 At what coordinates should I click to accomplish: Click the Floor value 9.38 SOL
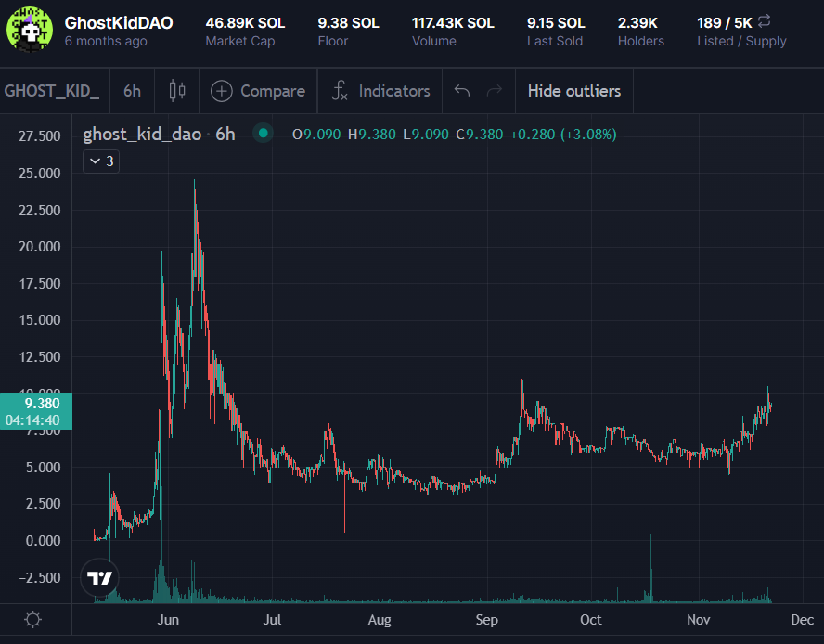[348, 23]
